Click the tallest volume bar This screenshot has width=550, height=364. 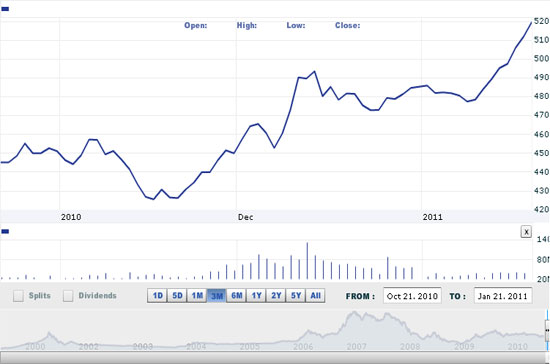(x=307, y=261)
